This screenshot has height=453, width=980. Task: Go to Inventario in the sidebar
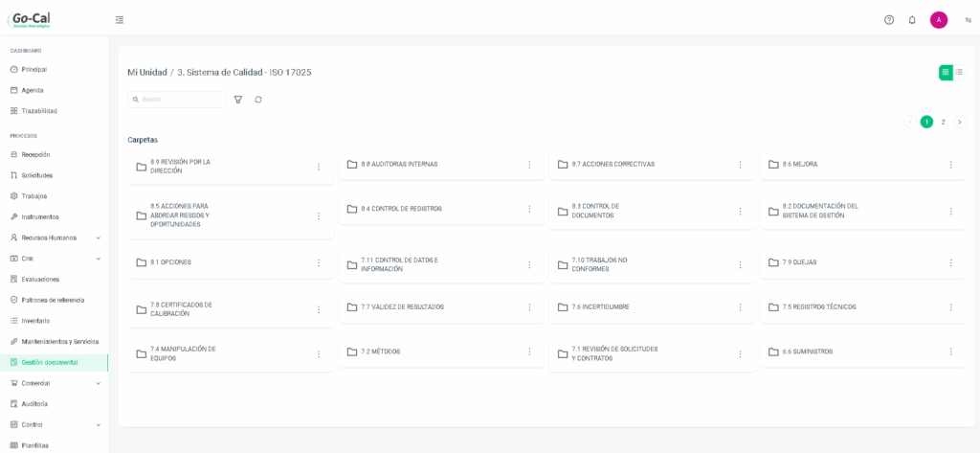click(x=35, y=321)
